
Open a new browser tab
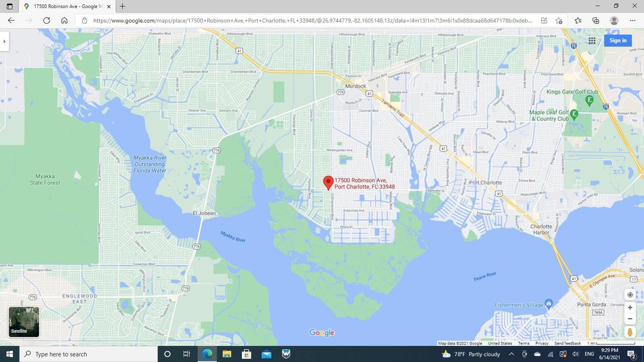123,7
